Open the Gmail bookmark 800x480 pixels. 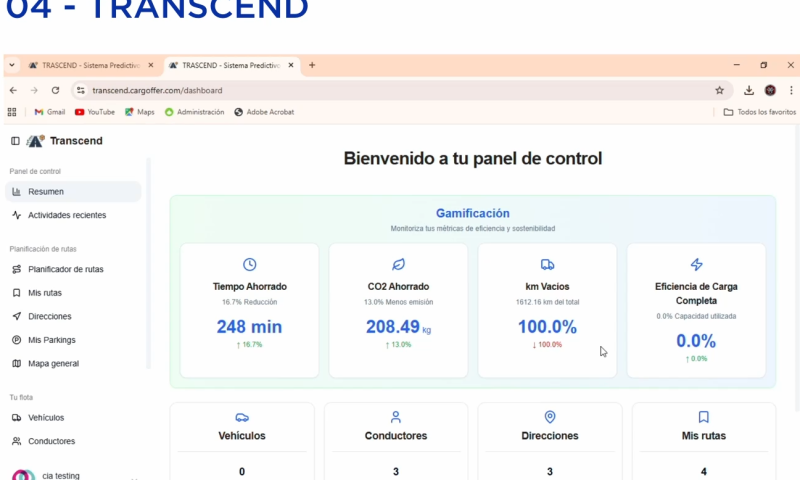49,112
